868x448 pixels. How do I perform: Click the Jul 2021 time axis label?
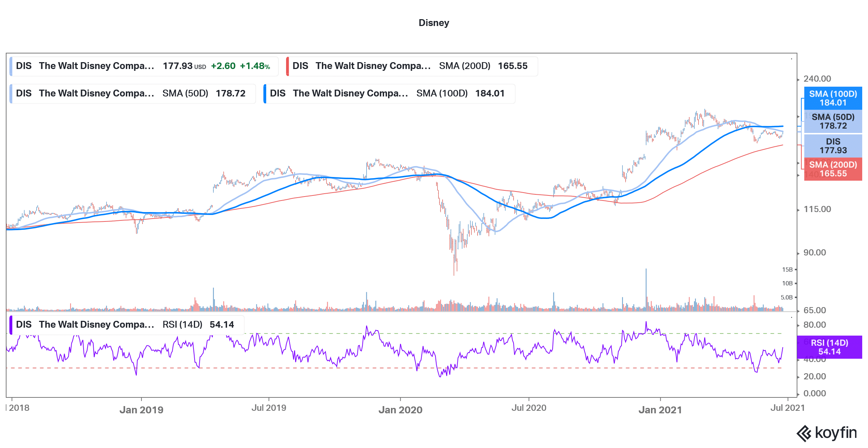point(788,408)
